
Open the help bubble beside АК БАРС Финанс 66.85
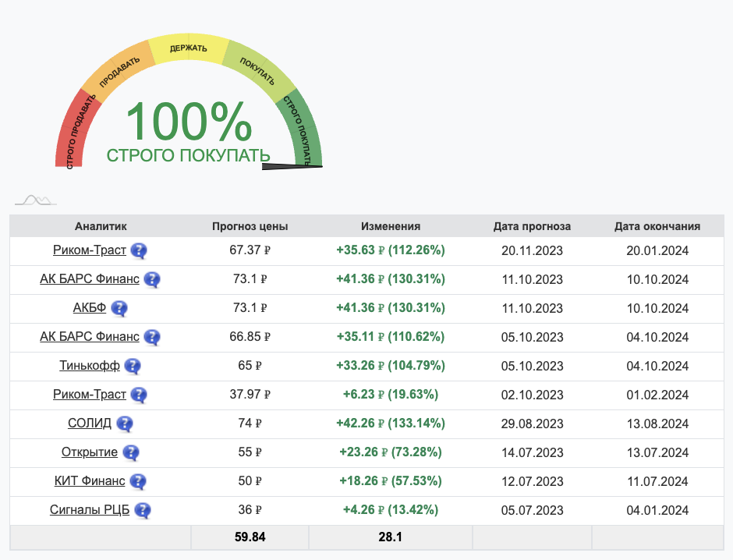152,338
